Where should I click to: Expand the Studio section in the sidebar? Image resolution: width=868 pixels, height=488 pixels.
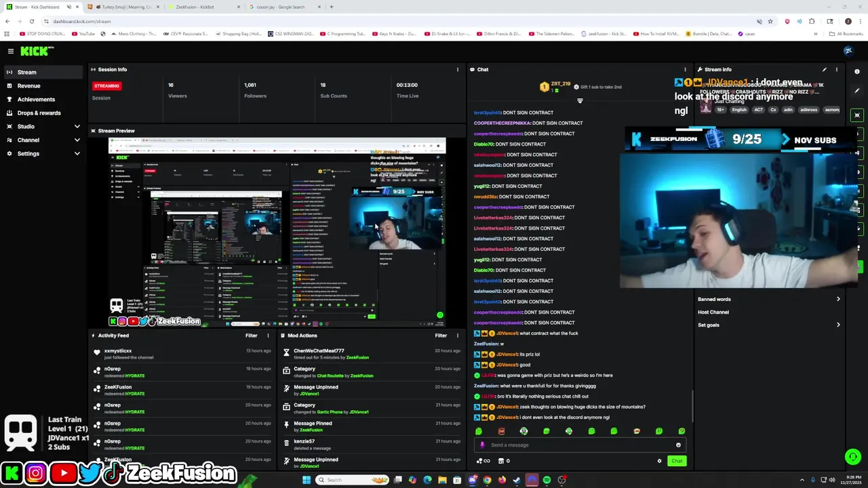point(43,126)
